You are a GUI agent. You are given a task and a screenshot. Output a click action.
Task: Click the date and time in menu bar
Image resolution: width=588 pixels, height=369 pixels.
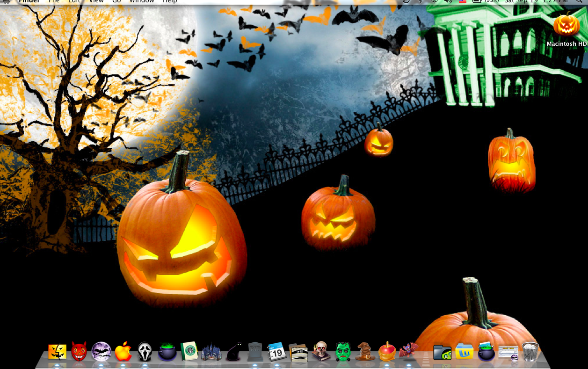point(536,1)
